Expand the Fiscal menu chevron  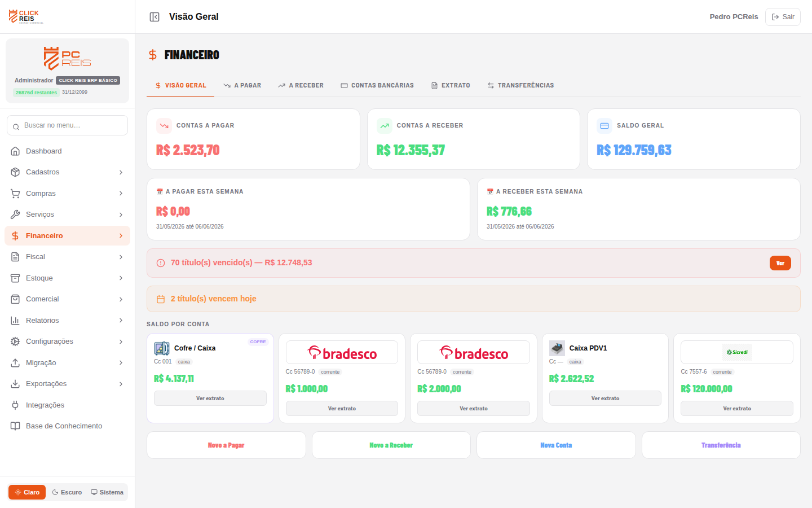click(x=121, y=257)
